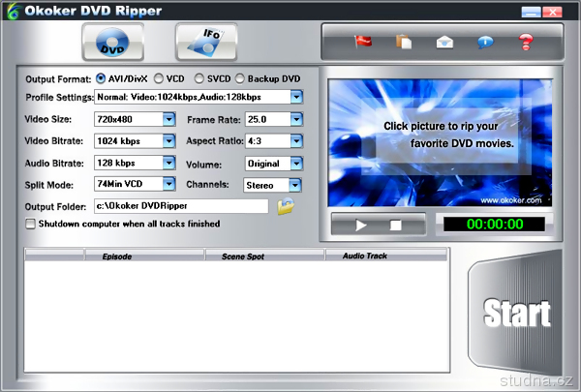Start preview with the play button
Screen dimensions: 581x392
[x=360, y=225]
